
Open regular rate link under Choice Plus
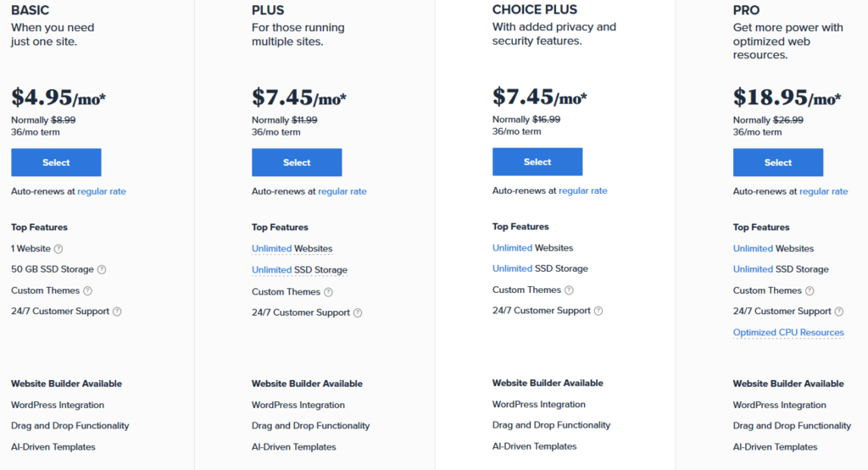(583, 191)
